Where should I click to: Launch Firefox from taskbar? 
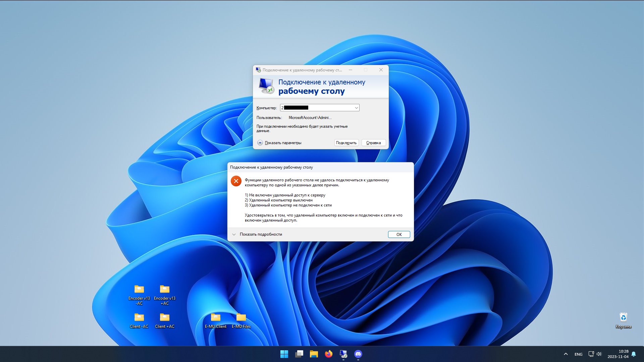[329, 354]
